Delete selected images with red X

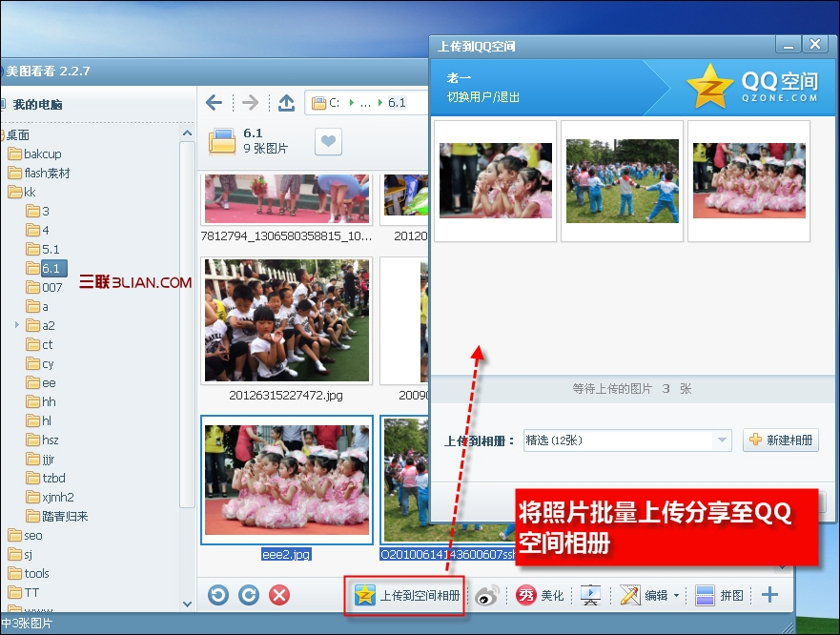tap(279, 595)
